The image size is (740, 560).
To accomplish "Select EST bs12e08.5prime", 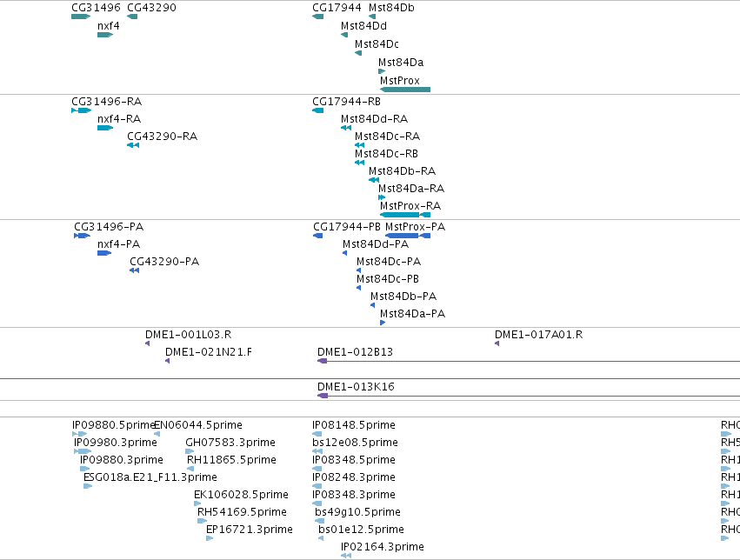I will [x=355, y=443].
